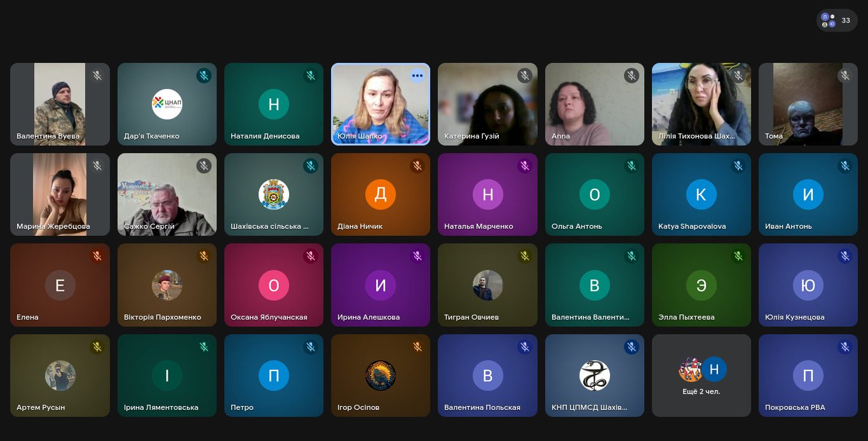Click the Вікторія Пархоменко profile photo avatar
The image size is (868, 441).
[x=167, y=285]
